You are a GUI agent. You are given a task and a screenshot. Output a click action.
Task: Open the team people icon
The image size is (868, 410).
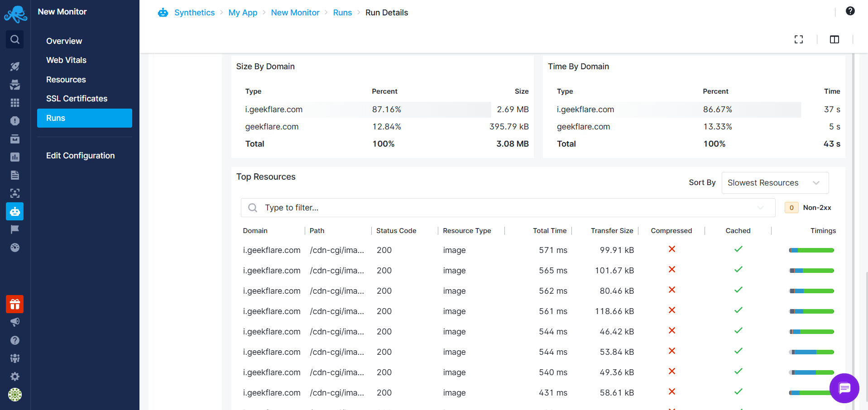coord(15,358)
